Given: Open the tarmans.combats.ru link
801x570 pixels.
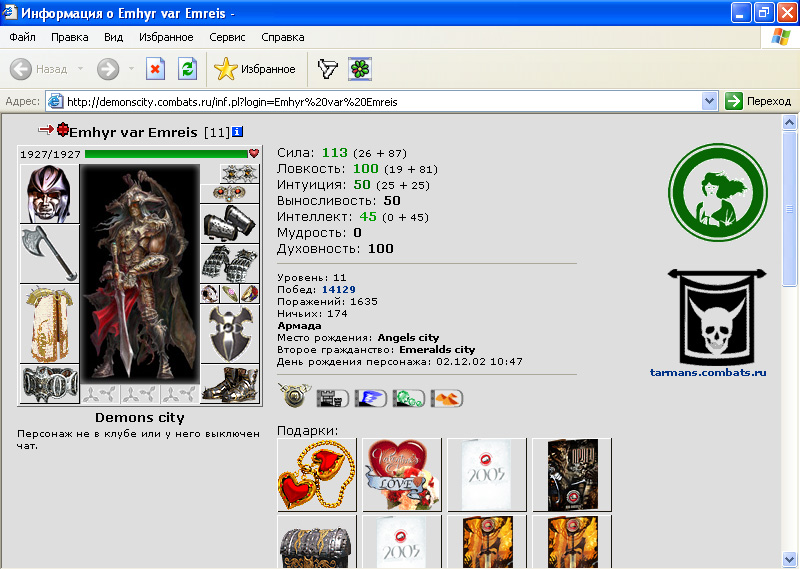Looking at the screenshot, I should coord(708,372).
